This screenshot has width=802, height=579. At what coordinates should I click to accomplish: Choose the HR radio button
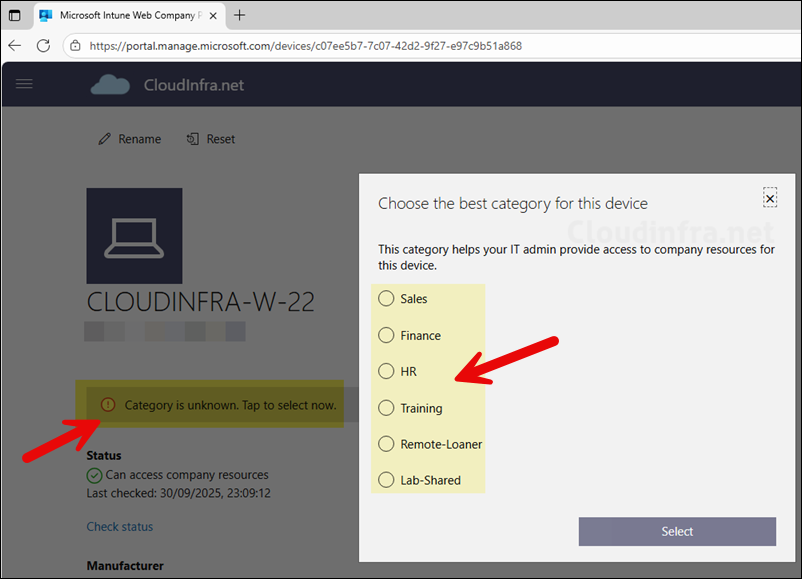coord(386,371)
